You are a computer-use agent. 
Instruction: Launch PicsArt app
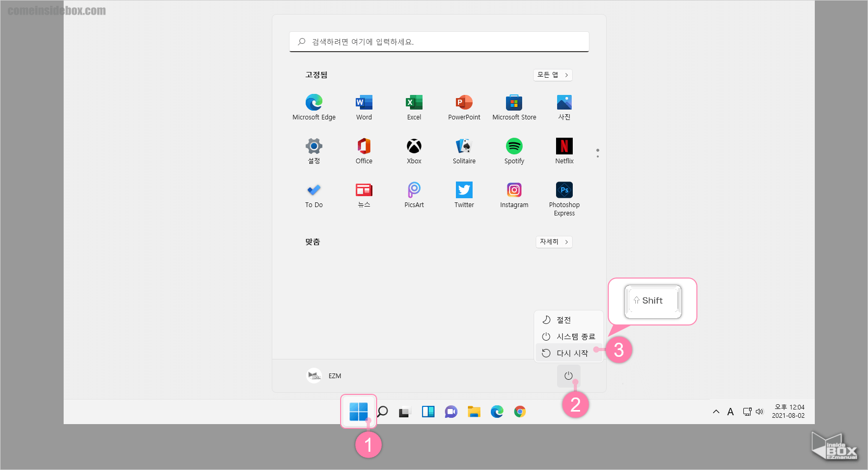(x=414, y=195)
